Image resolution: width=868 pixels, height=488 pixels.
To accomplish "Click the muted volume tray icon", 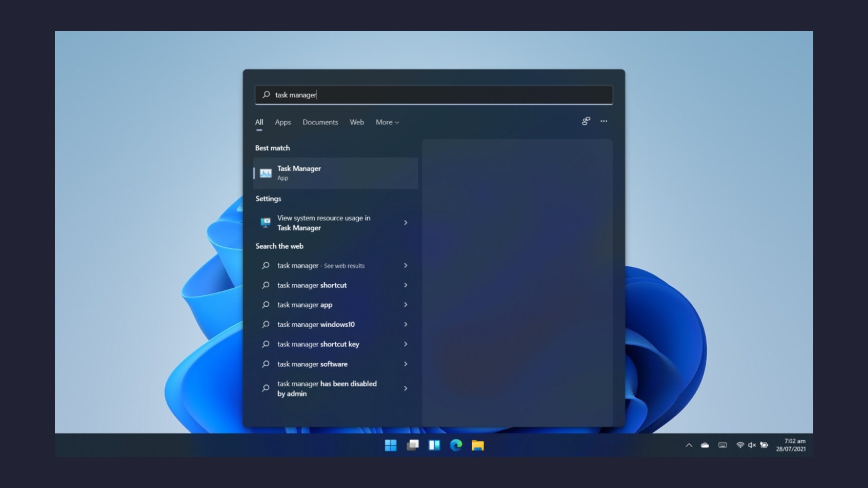I will 752,445.
